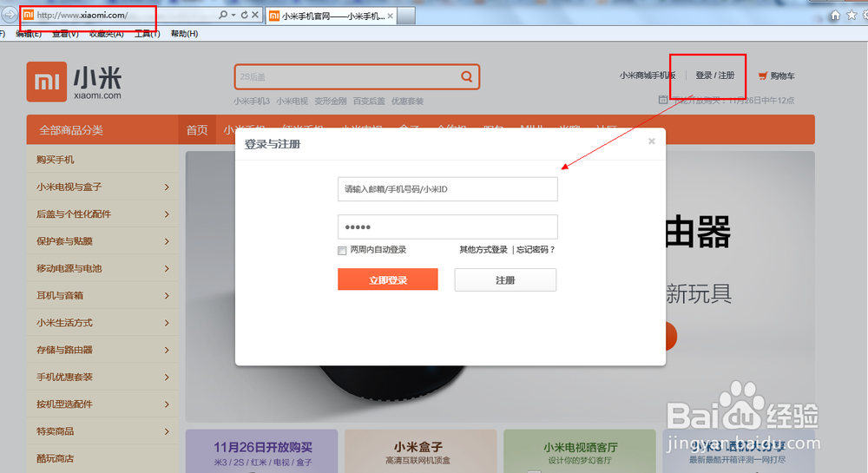Click 其他方式登录 link

483,250
